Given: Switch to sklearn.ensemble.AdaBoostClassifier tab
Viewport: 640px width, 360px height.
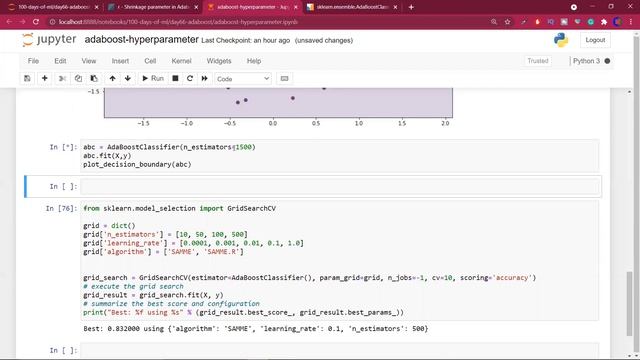Looking at the screenshot, I should click(x=352, y=7).
